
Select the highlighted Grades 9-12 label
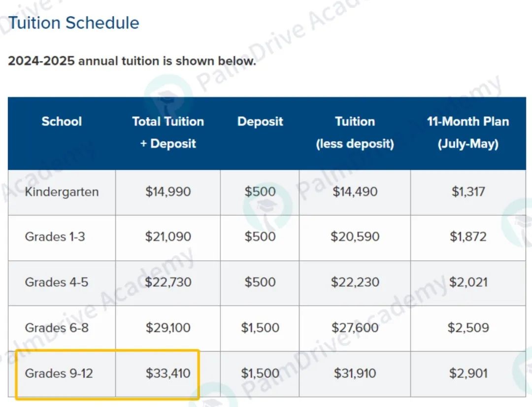pyautogui.click(x=59, y=373)
